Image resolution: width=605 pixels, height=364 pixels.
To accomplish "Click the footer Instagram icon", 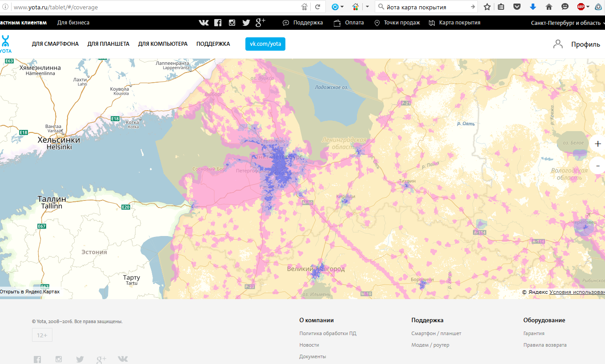I will click(x=59, y=359).
